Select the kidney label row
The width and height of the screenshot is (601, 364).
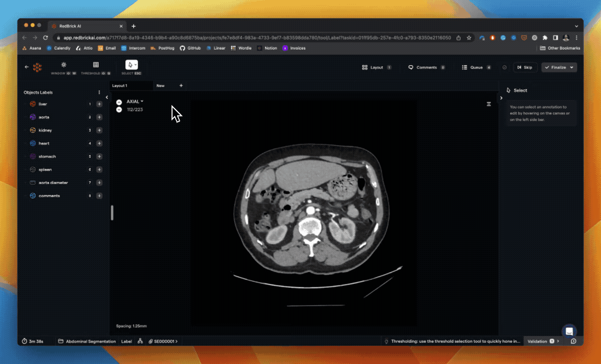63,130
